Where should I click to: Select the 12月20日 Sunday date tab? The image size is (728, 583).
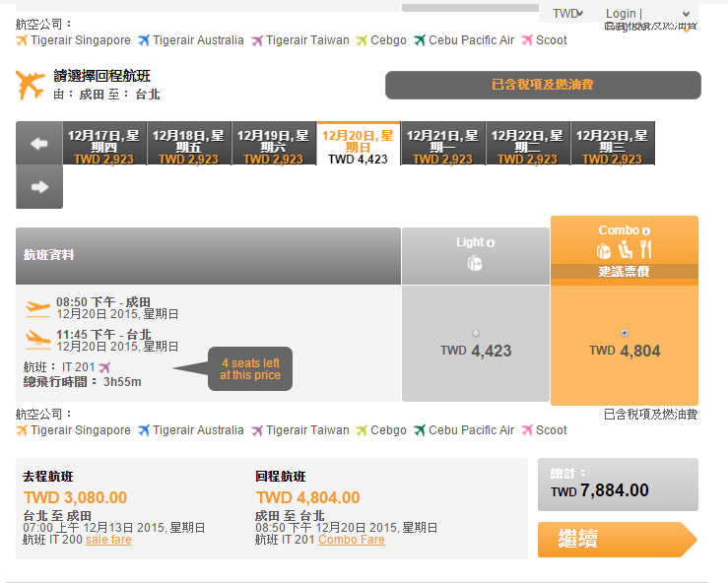[359, 144]
